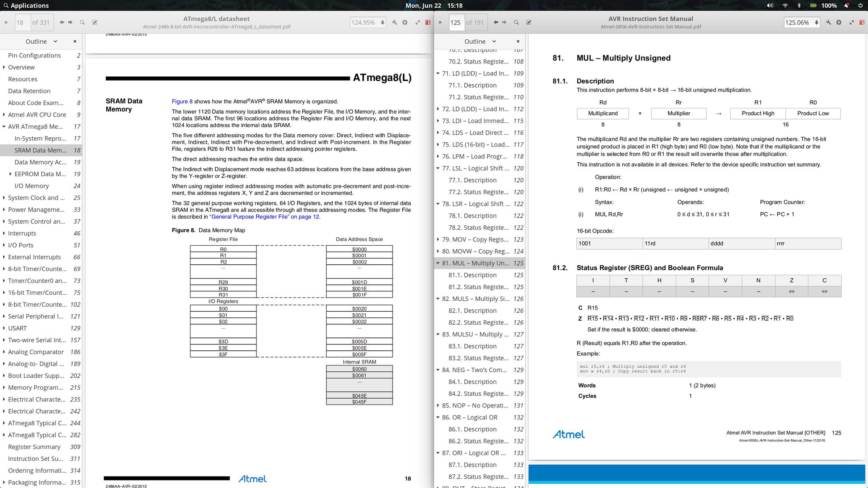The height and width of the screenshot is (488, 868).
Task: Select In-System Repro... outline entry
Action: pos(40,139)
